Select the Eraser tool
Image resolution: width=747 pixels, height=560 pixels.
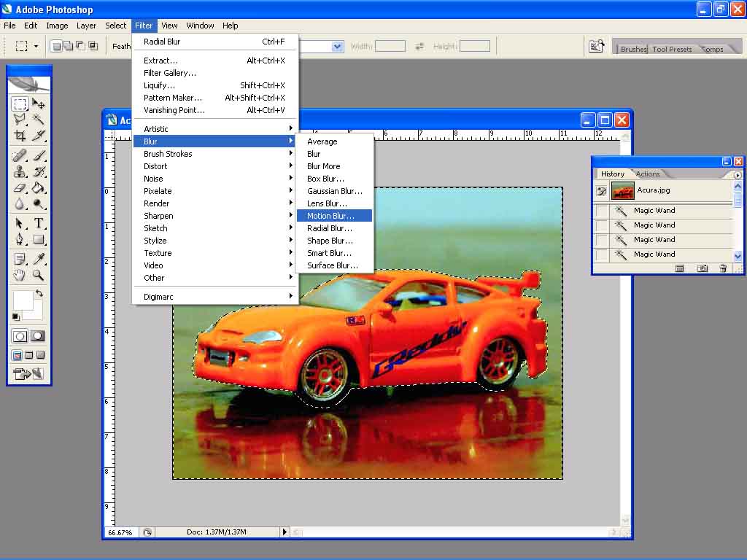(x=20, y=187)
